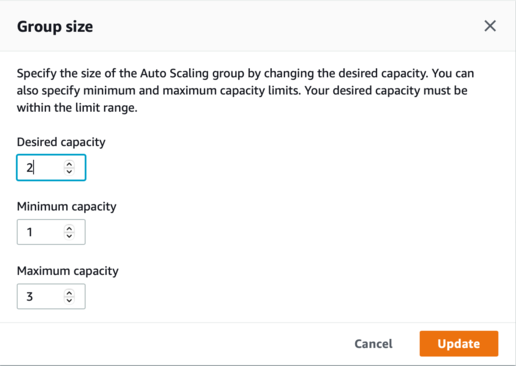Click the Auto Scaling description paragraph
This screenshot has width=516, height=366.
(245, 90)
